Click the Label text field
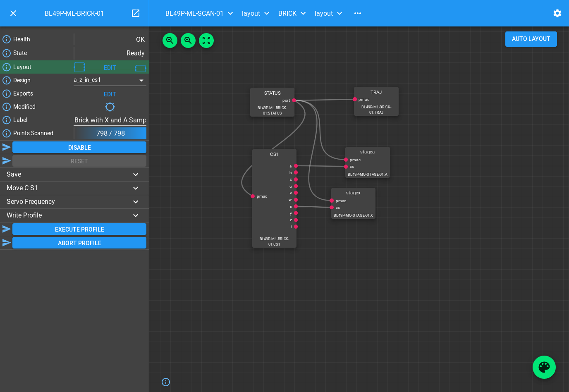569x392 pixels. tap(110, 120)
